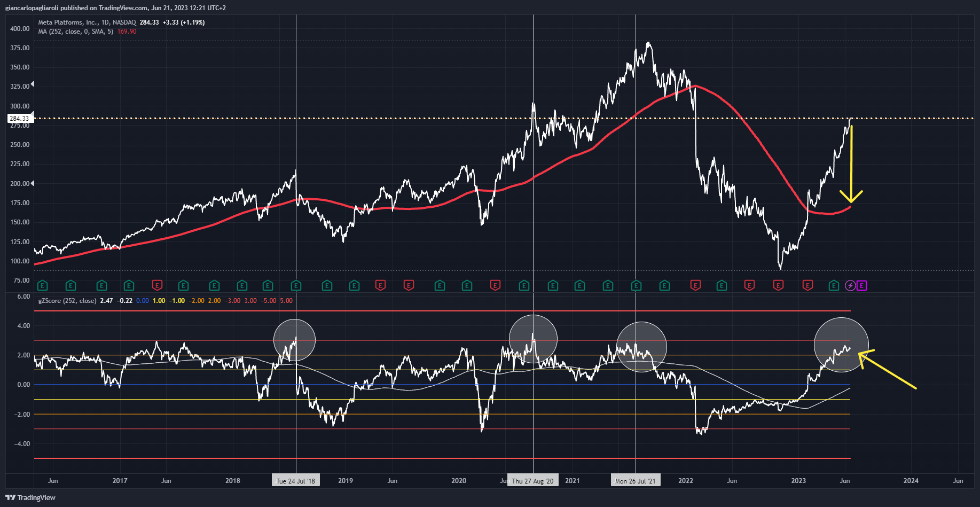Click the red 5.00 level value in legend

tap(286, 301)
